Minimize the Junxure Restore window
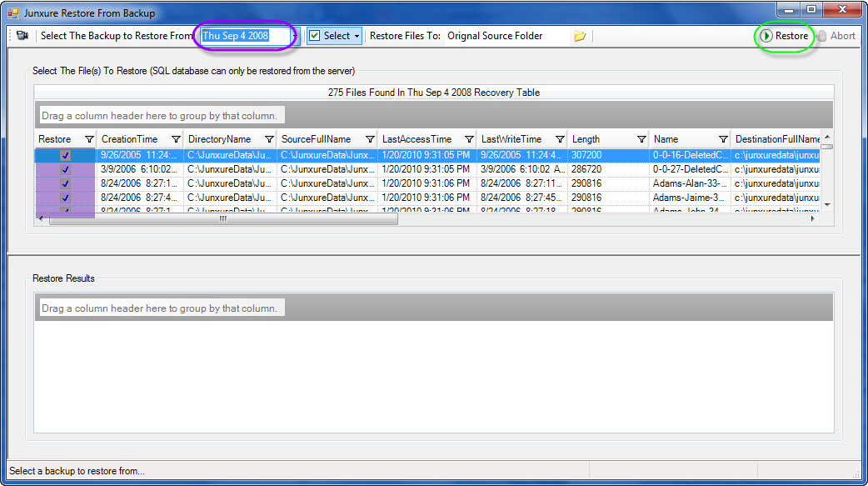Viewport: 868px width, 486px height. coord(790,9)
